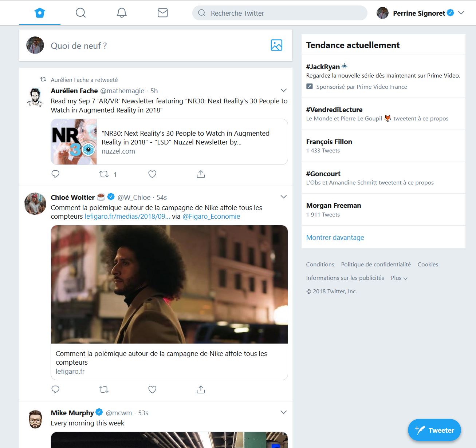
Task: Expand the Plus footer dropdown
Action: (399, 278)
